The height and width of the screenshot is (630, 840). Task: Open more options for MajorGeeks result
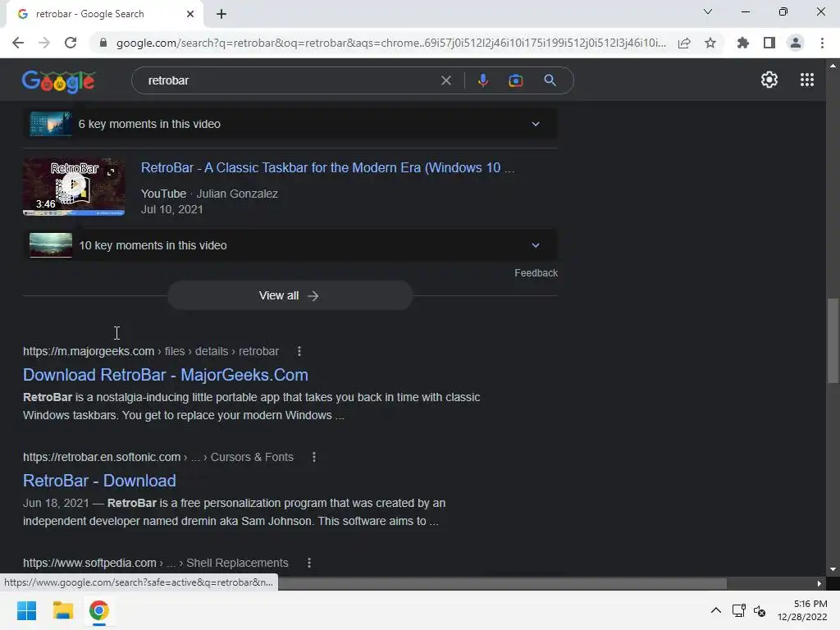pos(299,351)
